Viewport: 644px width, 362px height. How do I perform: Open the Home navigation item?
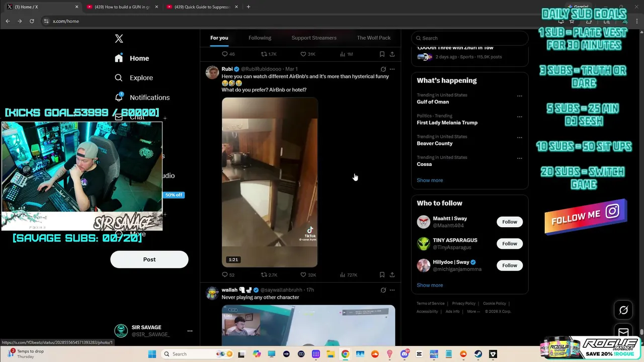(132, 58)
